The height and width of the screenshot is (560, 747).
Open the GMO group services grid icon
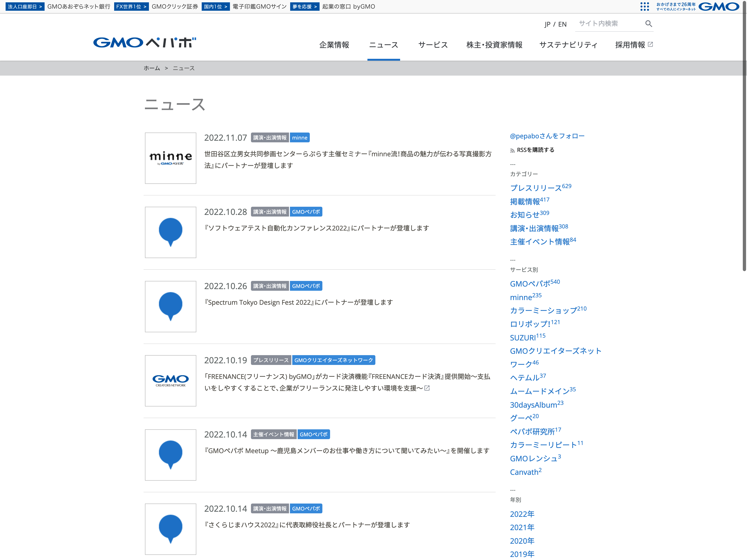tap(644, 6)
